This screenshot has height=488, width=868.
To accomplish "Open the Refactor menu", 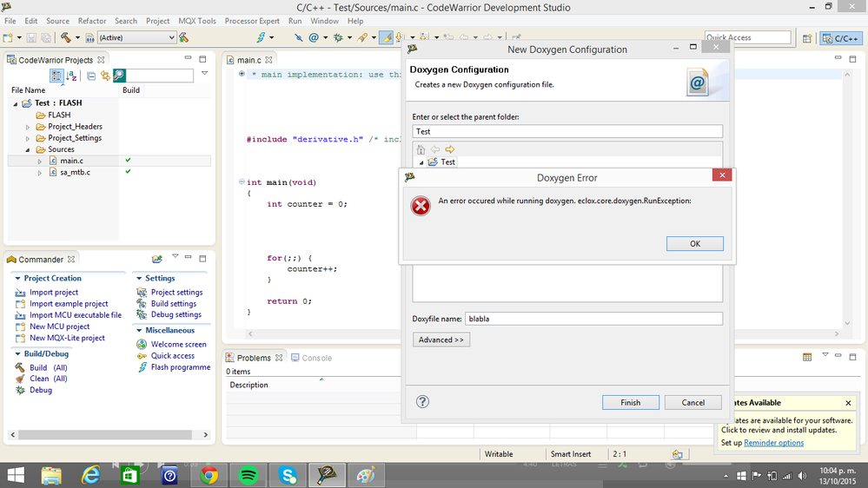I will pos(92,21).
